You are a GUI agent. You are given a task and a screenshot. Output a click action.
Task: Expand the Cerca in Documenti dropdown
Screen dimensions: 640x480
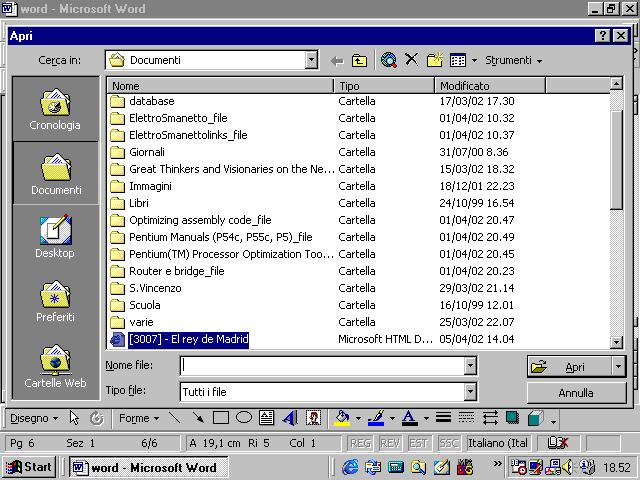(311, 60)
